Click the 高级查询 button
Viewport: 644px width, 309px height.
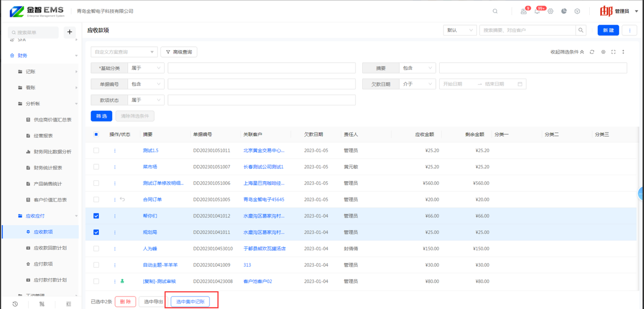[179, 52]
